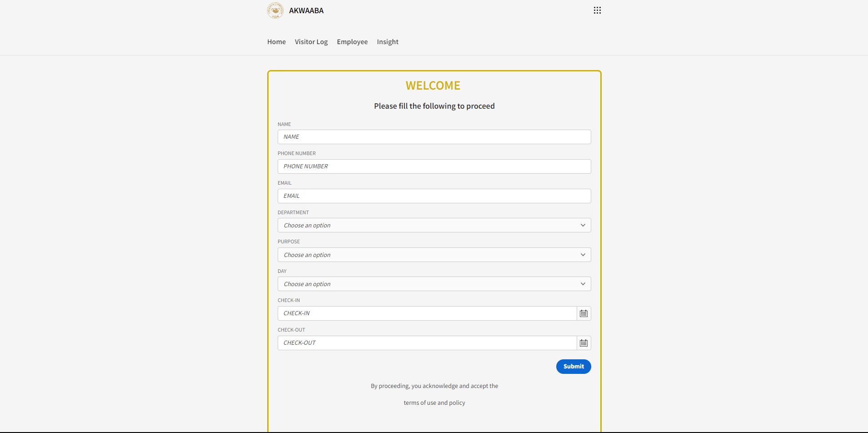Image resolution: width=868 pixels, height=433 pixels.
Task: Focus the PHONE NUMBER input field
Action: [x=434, y=166]
